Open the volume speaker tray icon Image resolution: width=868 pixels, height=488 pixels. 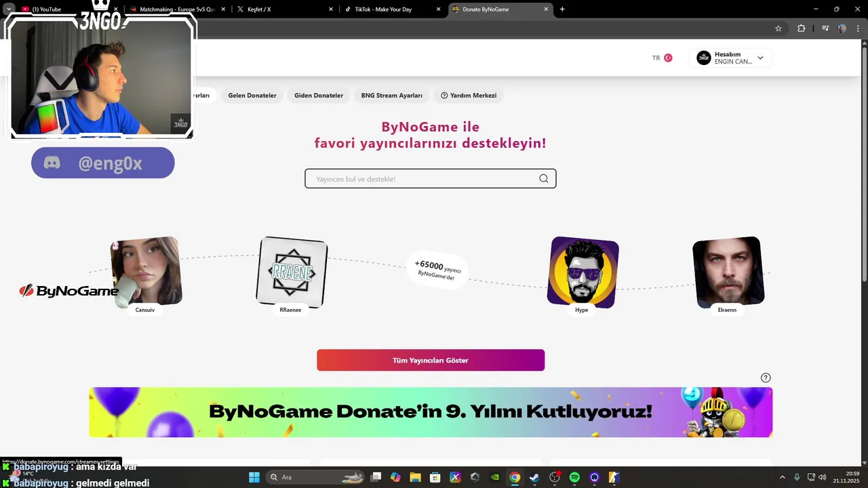(x=823, y=477)
